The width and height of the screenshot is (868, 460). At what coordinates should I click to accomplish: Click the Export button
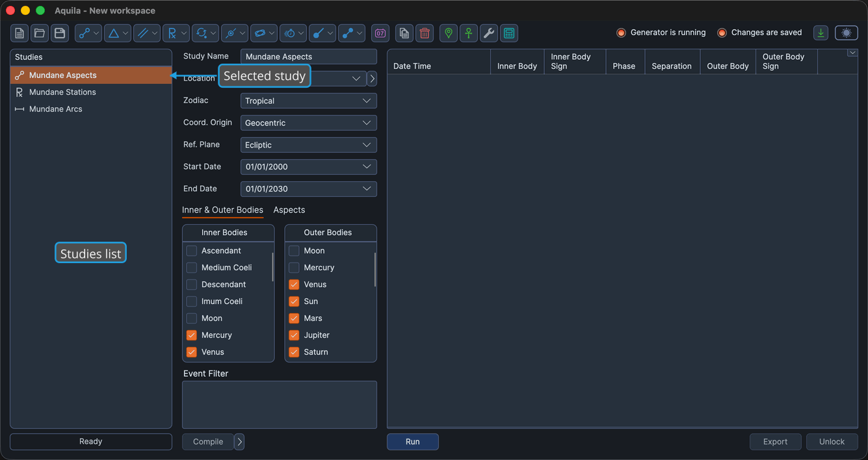776,442
